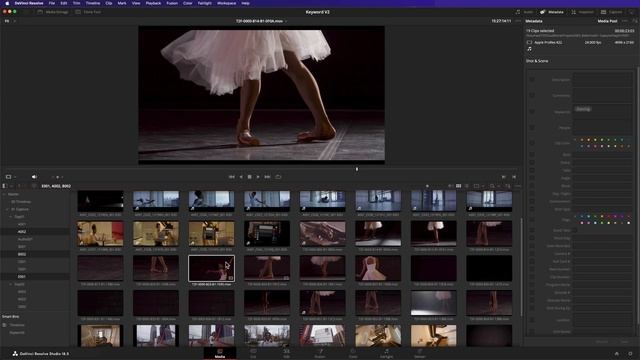Play the clip forward
The height and width of the screenshot is (360, 640).
click(258, 177)
